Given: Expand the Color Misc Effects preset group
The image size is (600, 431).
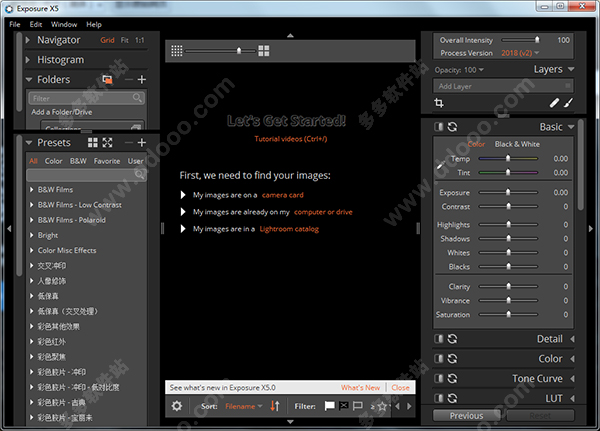Looking at the screenshot, I should coord(32,250).
